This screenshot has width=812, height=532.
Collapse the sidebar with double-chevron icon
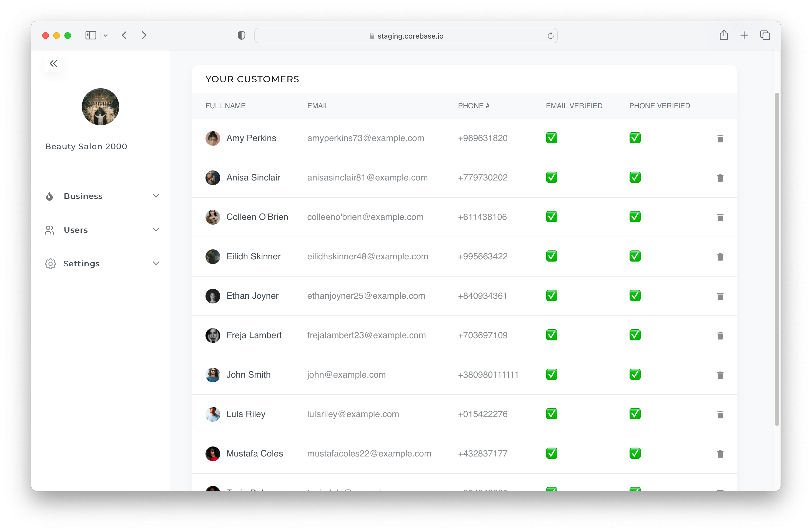(x=53, y=63)
